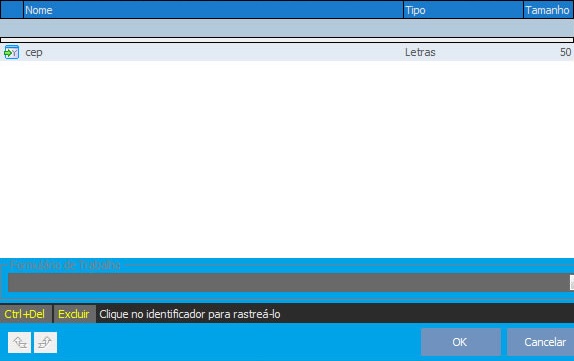Click the hint text about rastreá-lo
Image resolution: width=574 pixels, height=361 pixels.
190,314
